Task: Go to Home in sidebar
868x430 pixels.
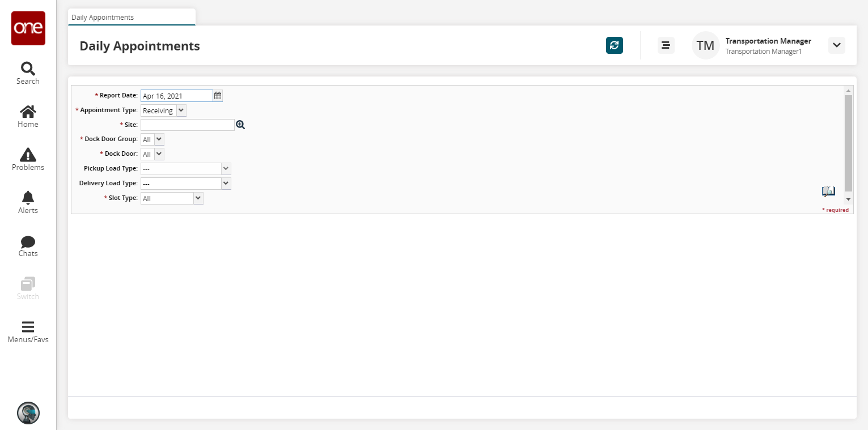Action: tap(28, 116)
